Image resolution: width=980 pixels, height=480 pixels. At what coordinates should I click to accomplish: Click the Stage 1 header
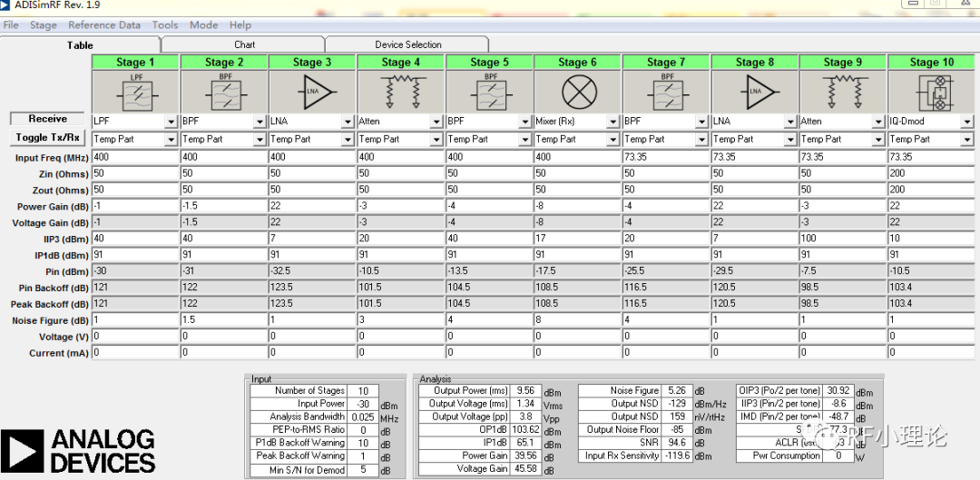[135, 62]
